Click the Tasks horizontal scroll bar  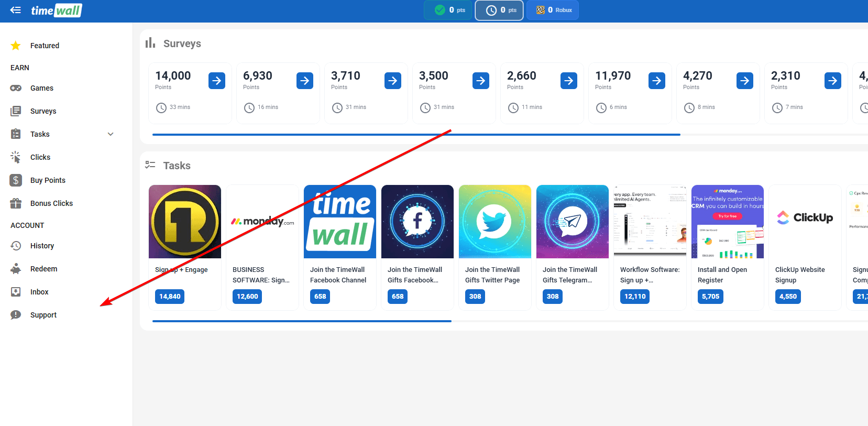(x=302, y=321)
